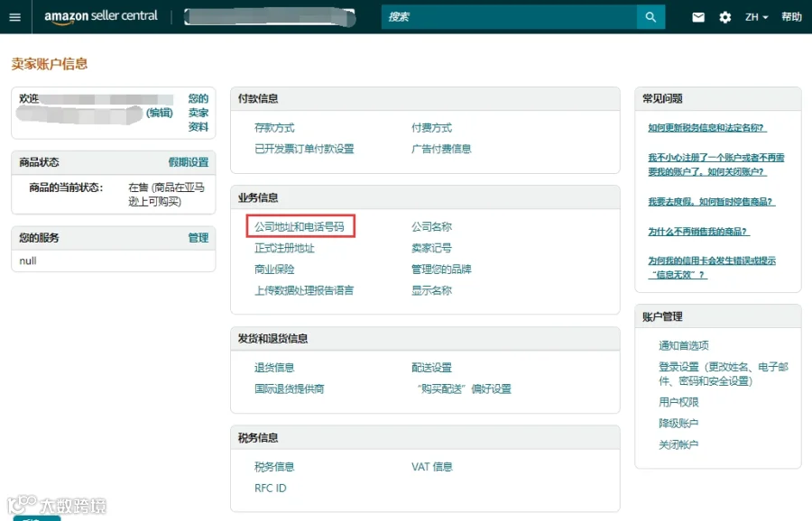The height and width of the screenshot is (521, 812).
Task: Open the settings gear icon
Action: [725, 17]
